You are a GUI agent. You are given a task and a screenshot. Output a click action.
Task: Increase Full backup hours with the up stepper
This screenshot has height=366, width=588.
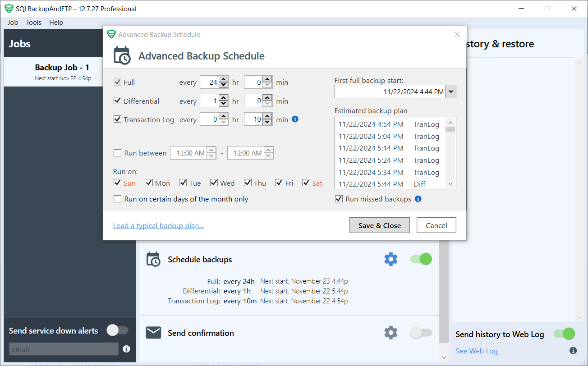click(223, 79)
